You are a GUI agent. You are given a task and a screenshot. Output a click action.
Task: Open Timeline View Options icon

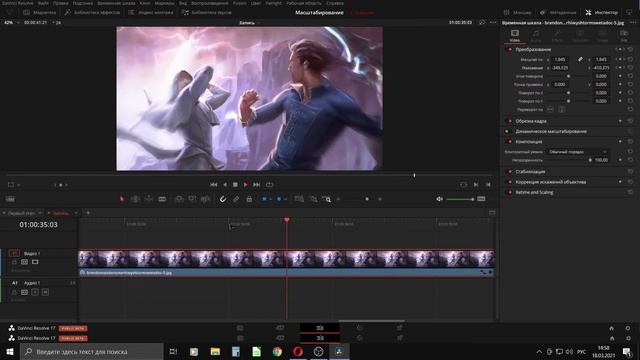10,199
